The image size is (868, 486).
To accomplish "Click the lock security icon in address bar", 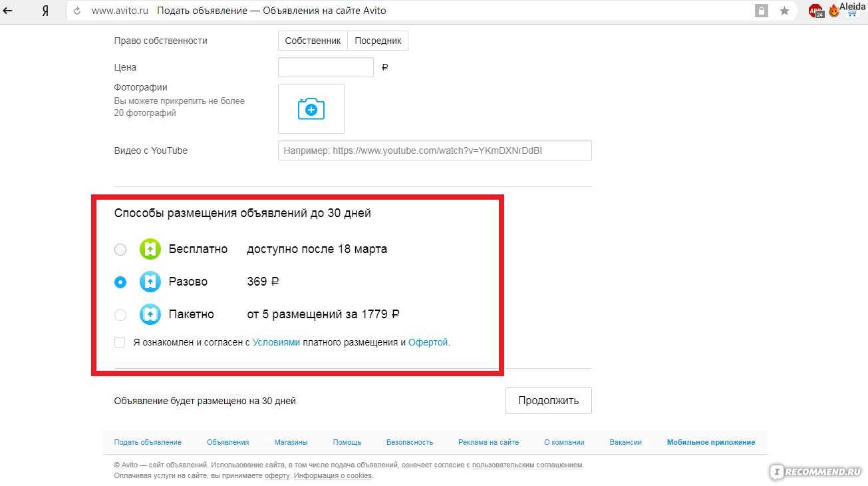I will click(x=761, y=11).
